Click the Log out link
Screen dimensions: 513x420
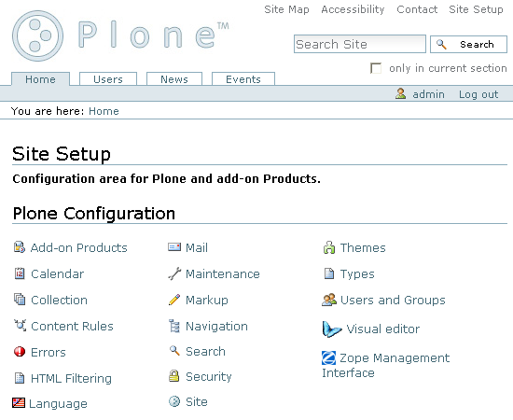[478, 94]
